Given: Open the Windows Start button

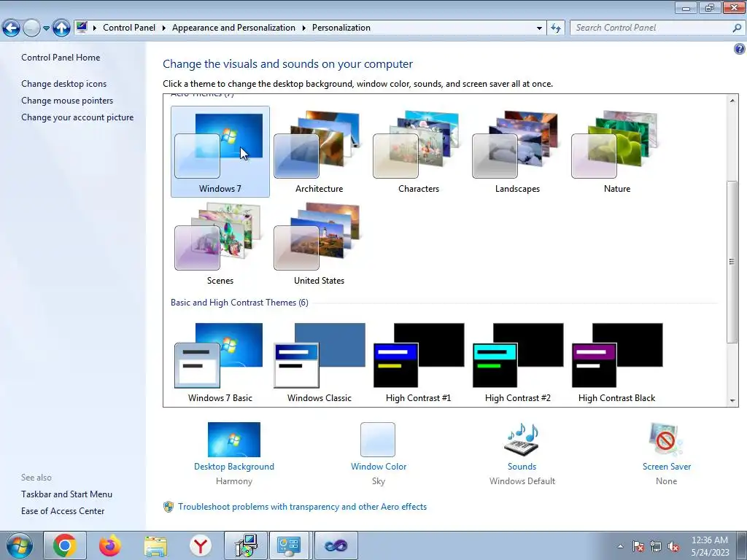Looking at the screenshot, I should pos(20,545).
